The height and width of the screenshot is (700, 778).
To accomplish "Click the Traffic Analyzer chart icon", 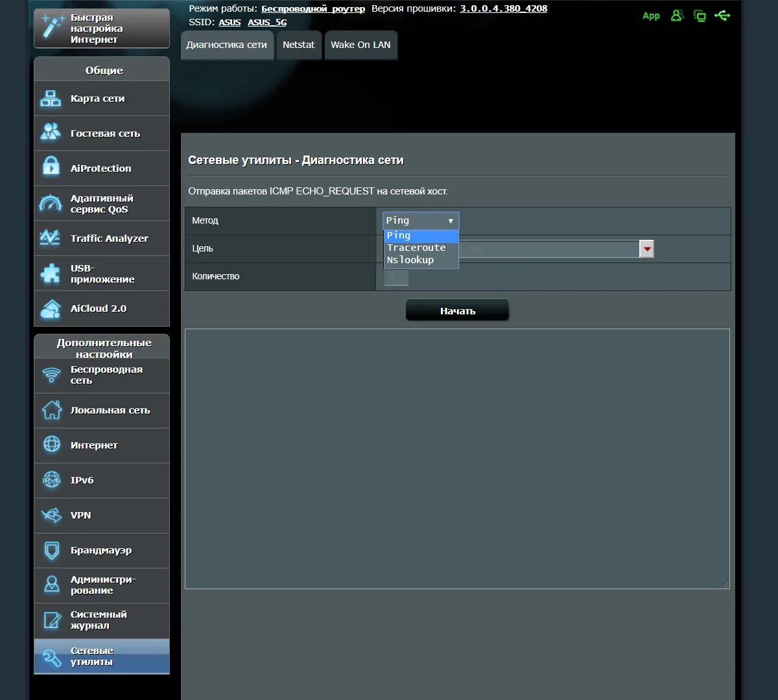I will (50, 237).
